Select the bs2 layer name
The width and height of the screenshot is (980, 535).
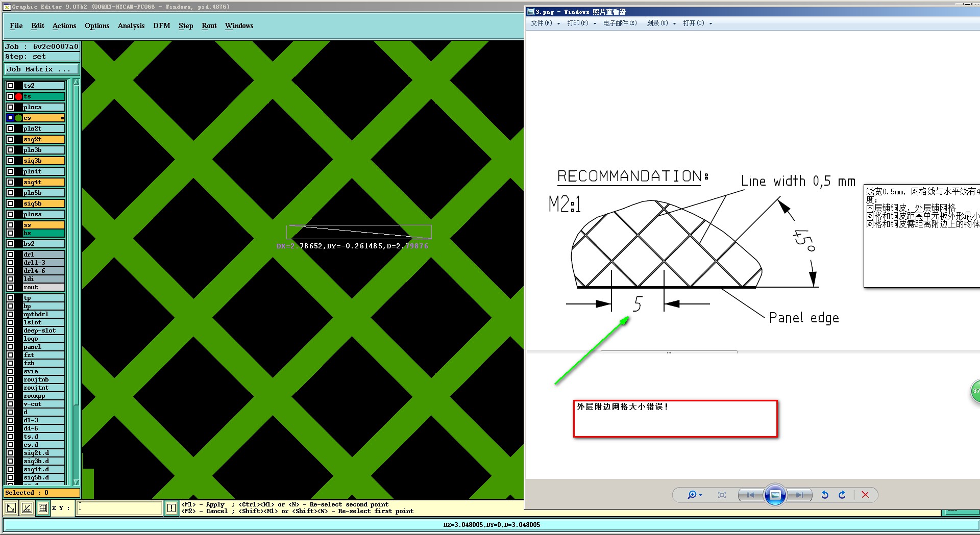(44, 244)
